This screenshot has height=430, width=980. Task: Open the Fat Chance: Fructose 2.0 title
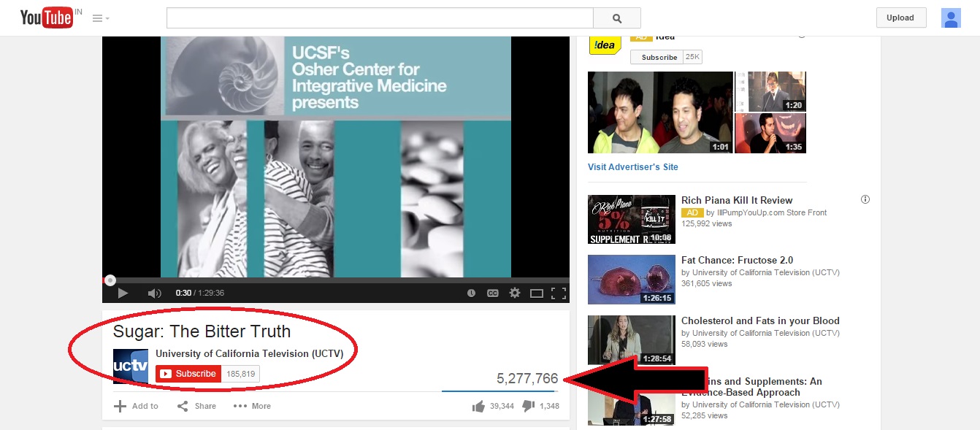point(737,260)
